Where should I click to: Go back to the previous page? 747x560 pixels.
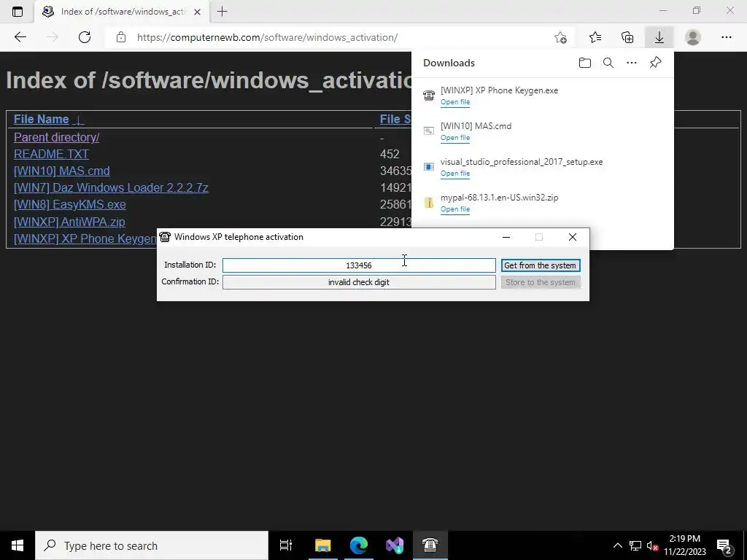click(x=20, y=37)
